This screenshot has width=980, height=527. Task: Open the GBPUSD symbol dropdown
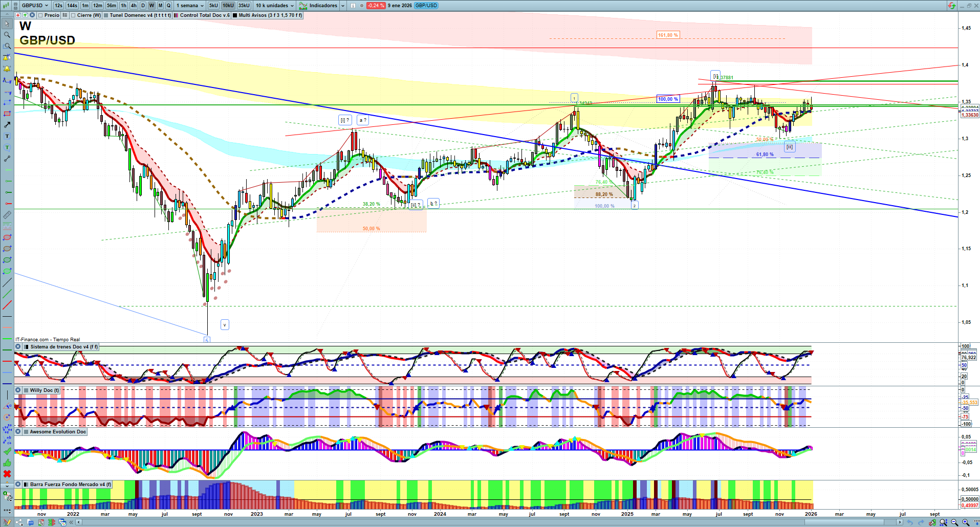pos(35,6)
